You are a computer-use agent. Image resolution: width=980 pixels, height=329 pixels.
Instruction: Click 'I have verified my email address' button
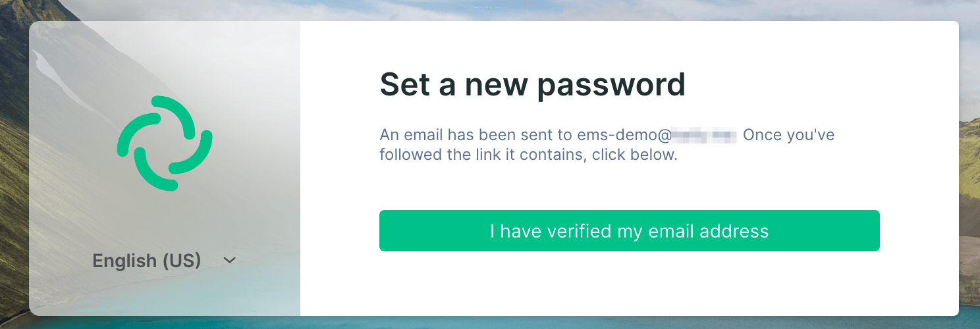pyautogui.click(x=629, y=230)
